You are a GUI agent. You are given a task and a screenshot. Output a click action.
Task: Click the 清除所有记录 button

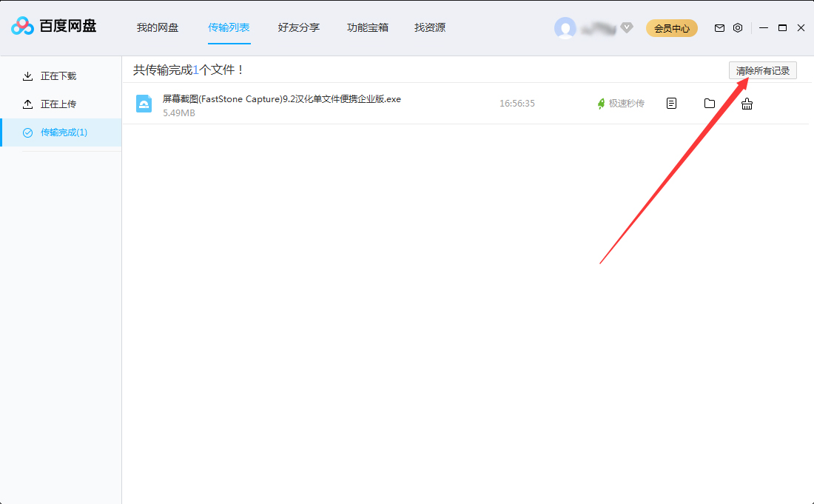[763, 70]
